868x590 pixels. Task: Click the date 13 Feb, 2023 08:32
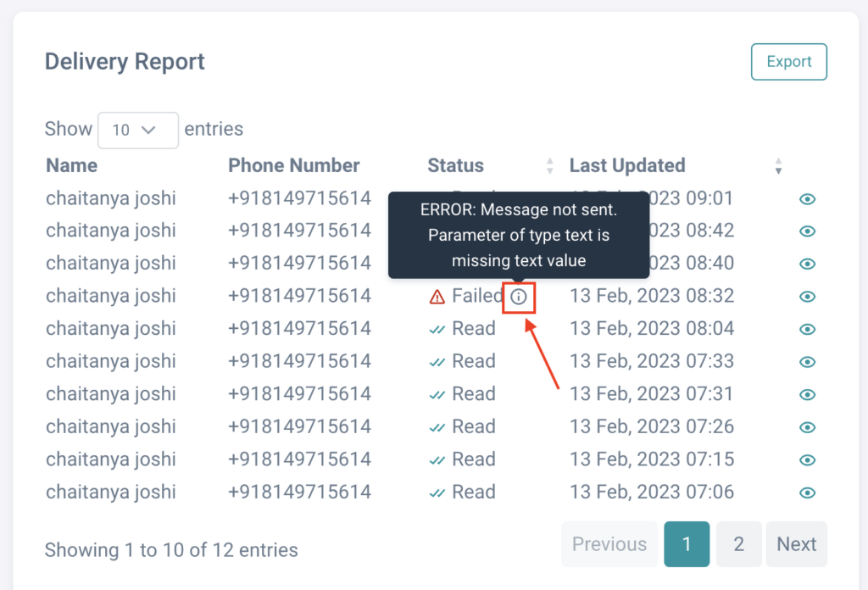[x=652, y=296]
